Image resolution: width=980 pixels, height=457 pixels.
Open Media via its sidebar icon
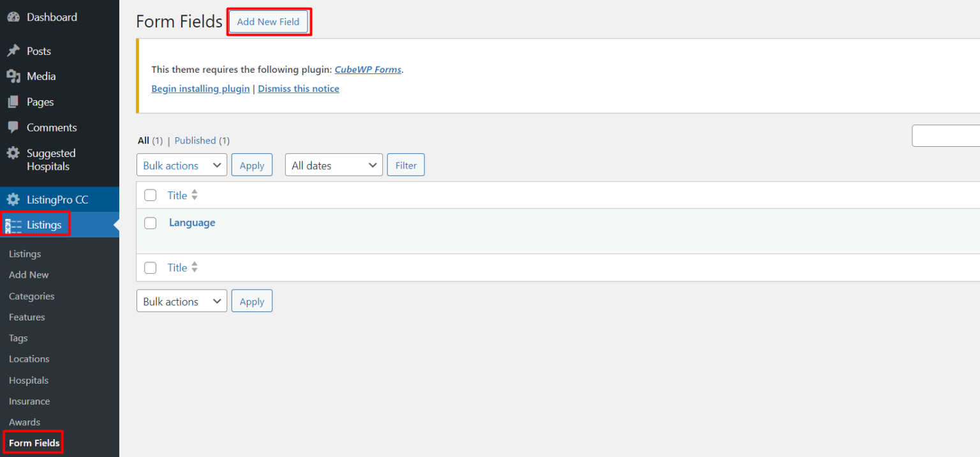coord(14,76)
